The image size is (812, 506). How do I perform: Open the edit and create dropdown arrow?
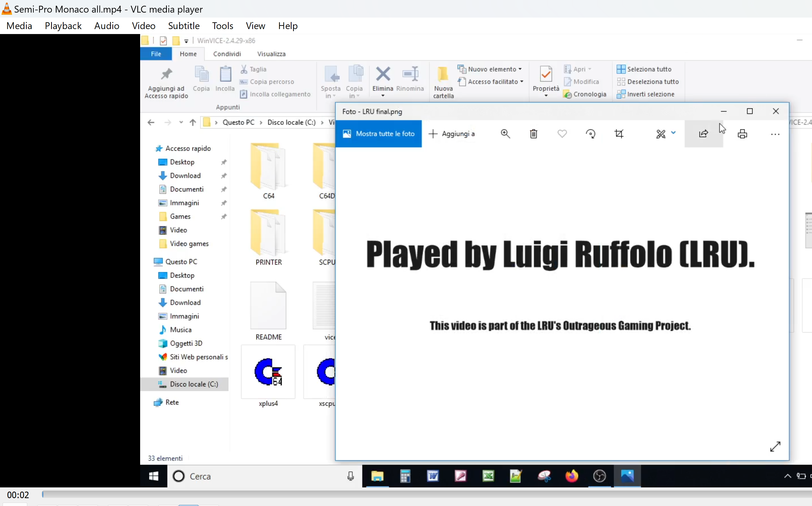[x=673, y=133]
